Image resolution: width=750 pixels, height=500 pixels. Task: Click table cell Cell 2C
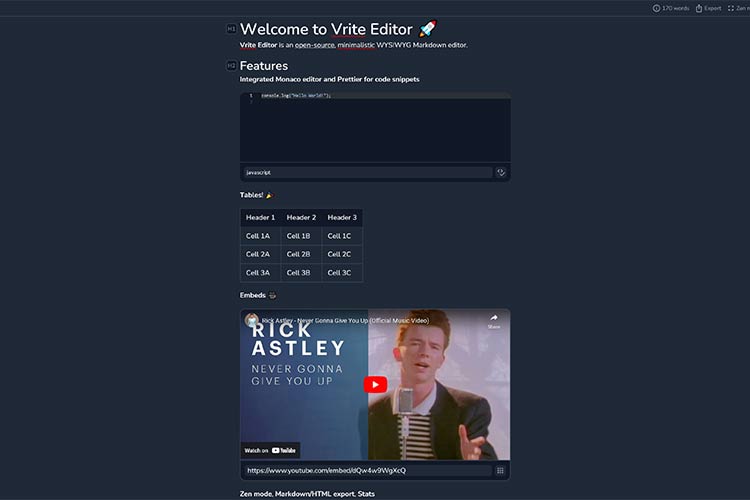click(342, 254)
